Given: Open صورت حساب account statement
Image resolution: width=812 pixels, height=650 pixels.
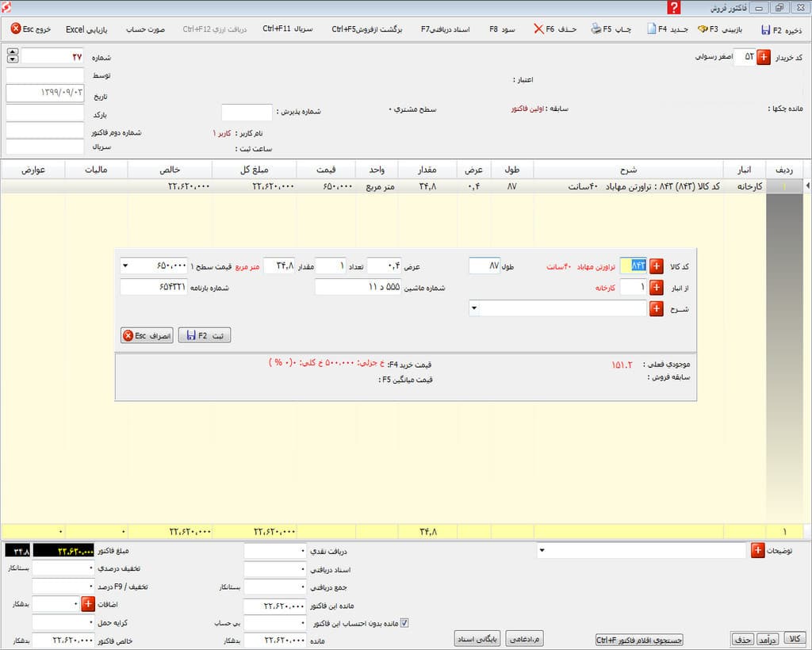Looking at the screenshot, I should [146, 29].
